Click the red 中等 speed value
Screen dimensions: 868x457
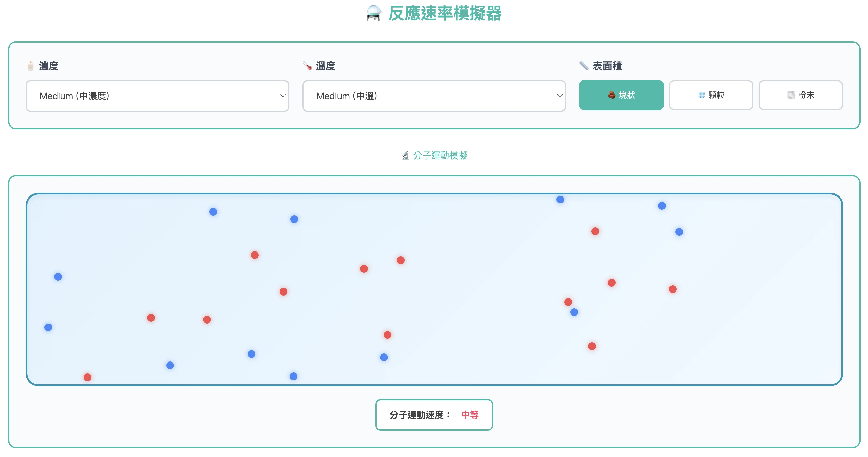point(470,415)
